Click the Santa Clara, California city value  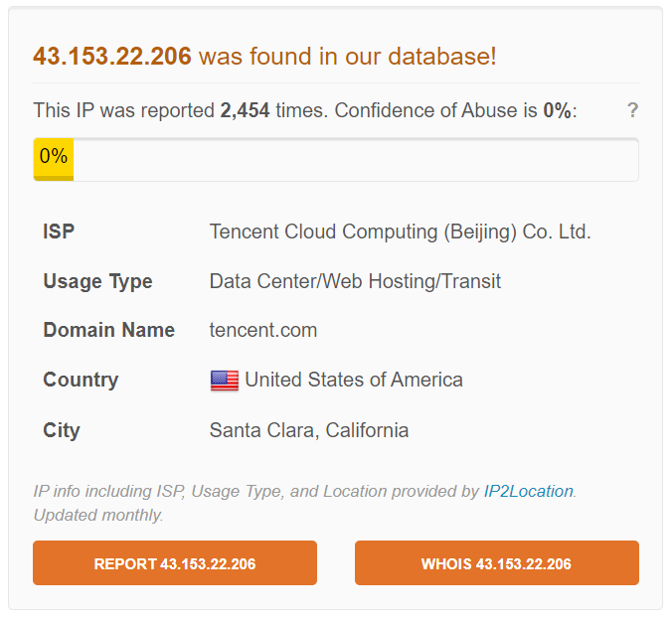(x=309, y=430)
